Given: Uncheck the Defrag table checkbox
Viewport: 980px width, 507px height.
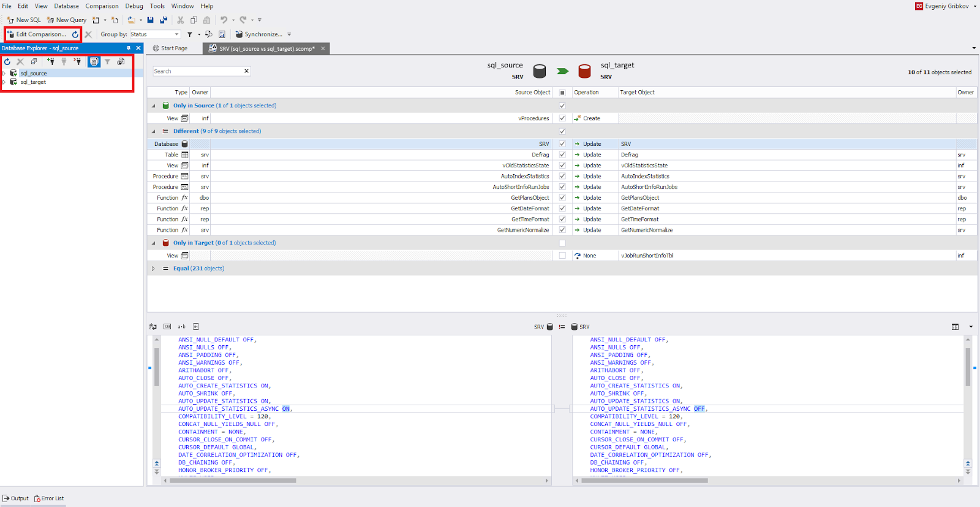Looking at the screenshot, I should [x=562, y=155].
